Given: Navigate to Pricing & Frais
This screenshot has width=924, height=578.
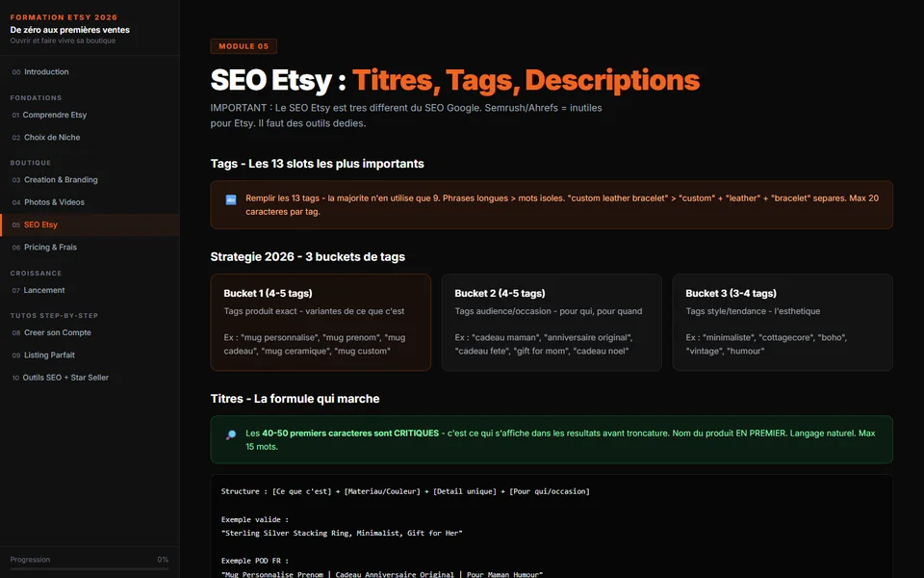Looking at the screenshot, I should 90,248.
